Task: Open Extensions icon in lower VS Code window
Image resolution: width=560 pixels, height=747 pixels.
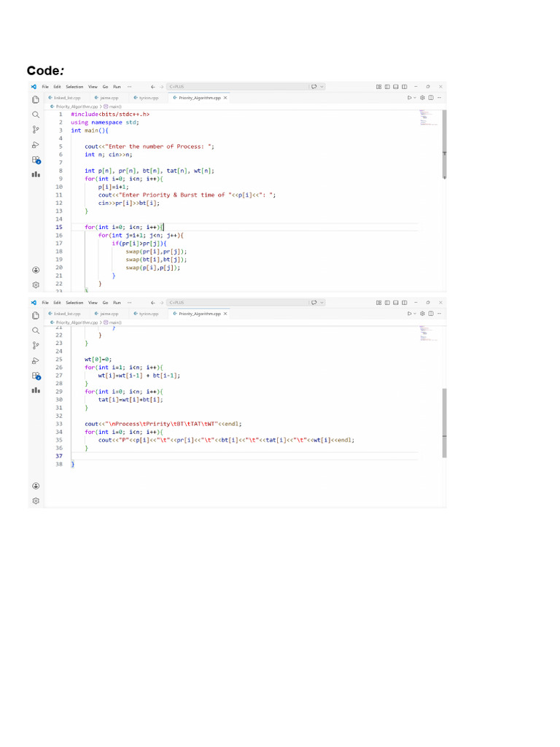Action: (x=36, y=376)
